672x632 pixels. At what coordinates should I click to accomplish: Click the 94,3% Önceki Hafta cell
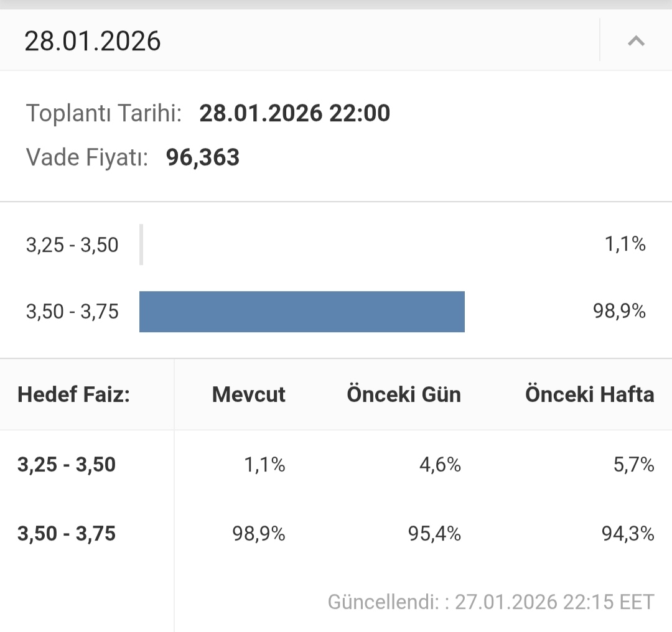point(627,534)
